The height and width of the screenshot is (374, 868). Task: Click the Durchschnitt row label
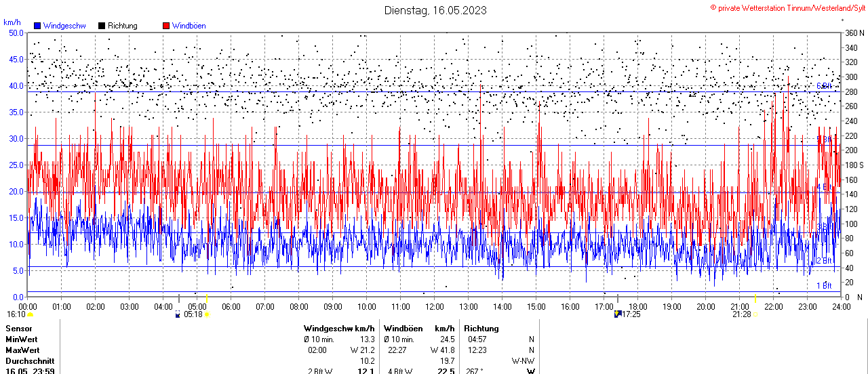click(28, 361)
